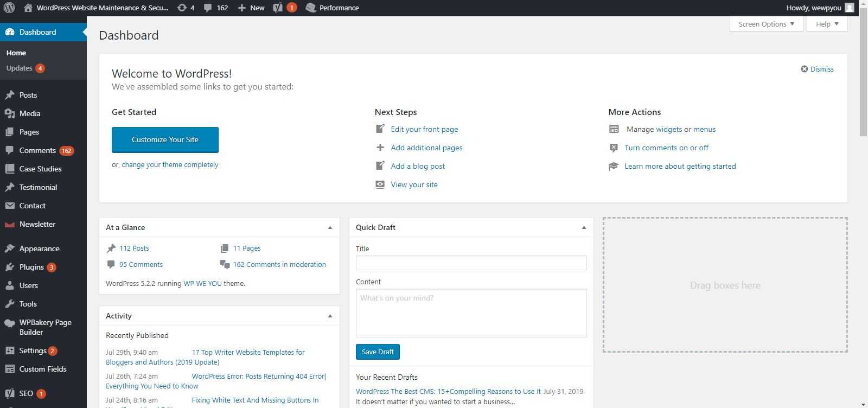
Task: Click Add a blog post link
Action: point(418,166)
